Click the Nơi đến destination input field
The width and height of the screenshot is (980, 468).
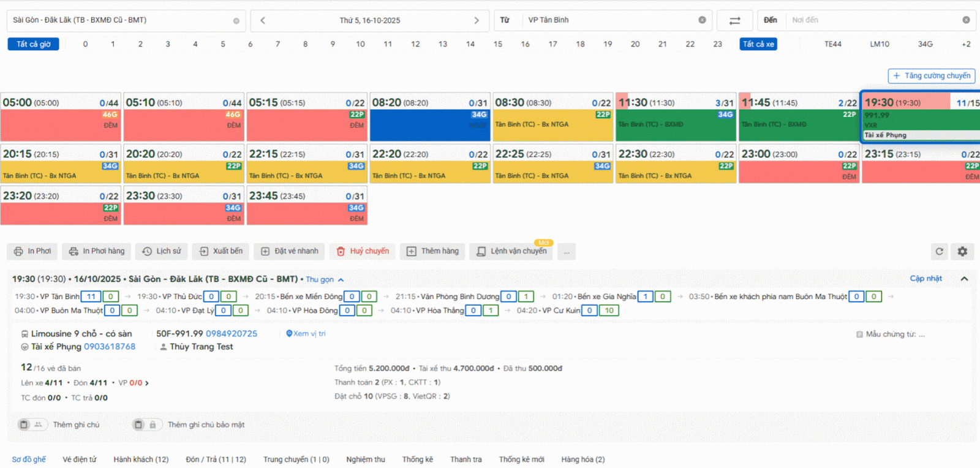(873, 20)
